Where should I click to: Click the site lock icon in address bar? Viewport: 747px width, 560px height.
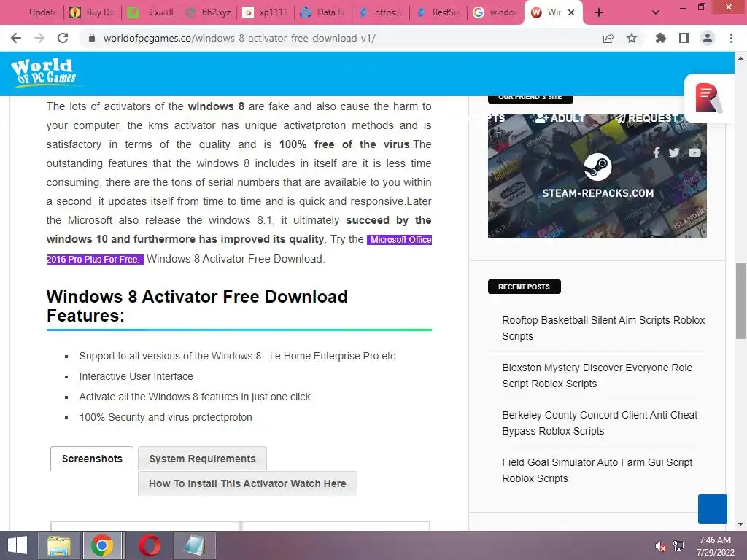coord(92,38)
